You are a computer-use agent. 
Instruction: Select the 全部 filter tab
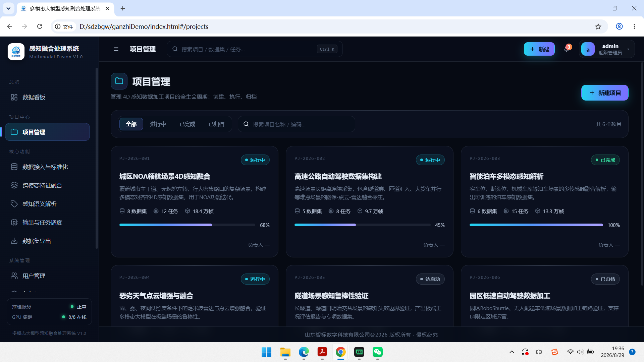(131, 124)
